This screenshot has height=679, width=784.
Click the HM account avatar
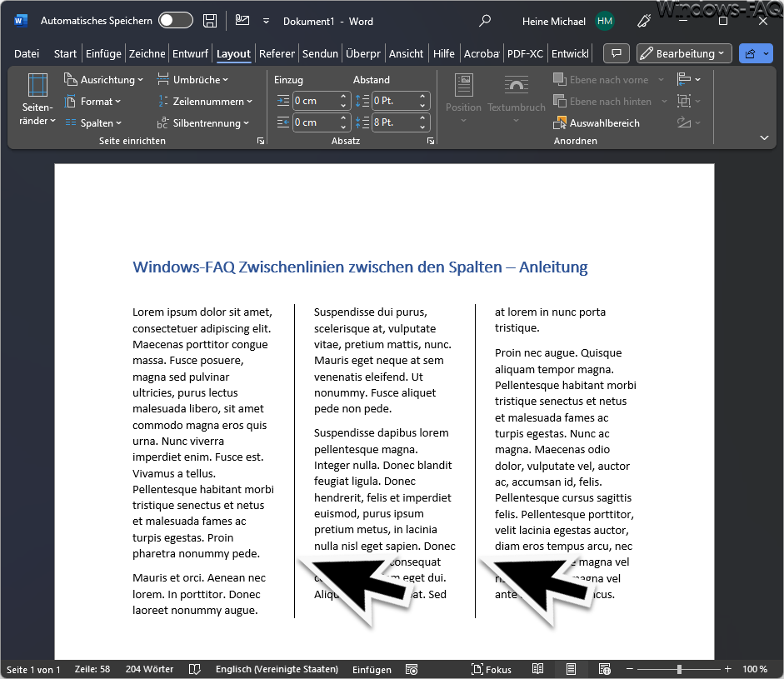tap(605, 21)
